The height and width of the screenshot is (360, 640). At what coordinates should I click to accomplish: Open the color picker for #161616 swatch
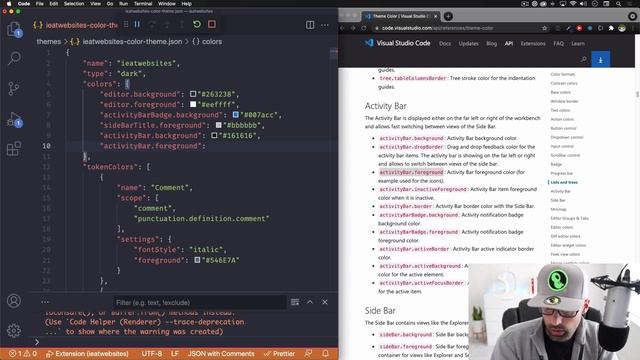tap(214, 136)
